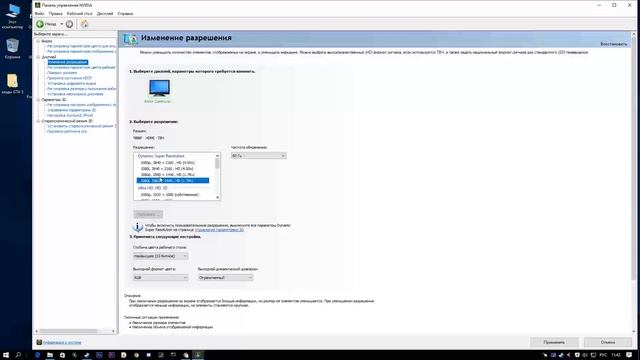Open the refresh rate 60 Гц dropdown
Image resolution: width=640 pixels, height=360 pixels.
(258, 156)
